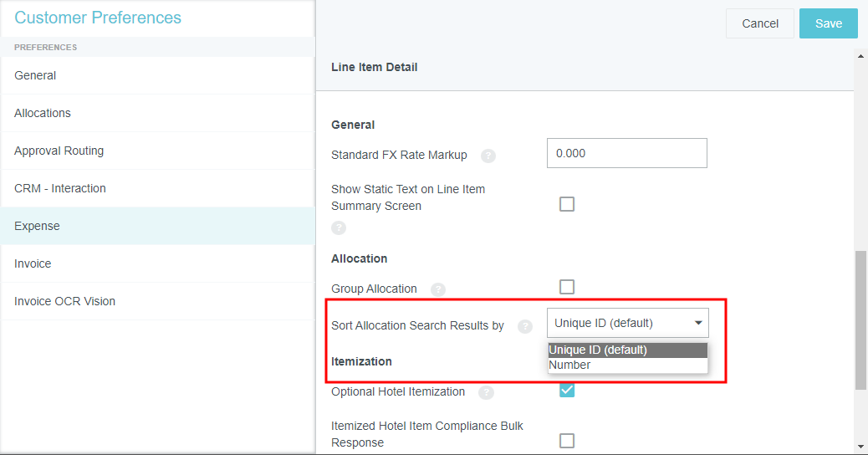The image size is (868, 455).
Task: Click help icon next to Group Allocation
Action: pyautogui.click(x=438, y=289)
